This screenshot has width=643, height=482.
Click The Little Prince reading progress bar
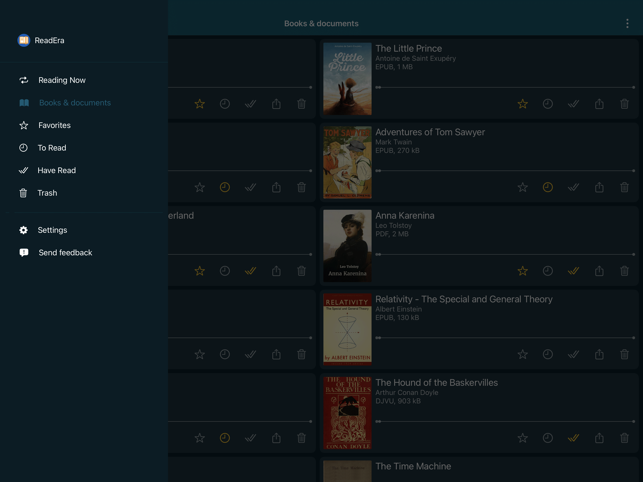point(505,87)
